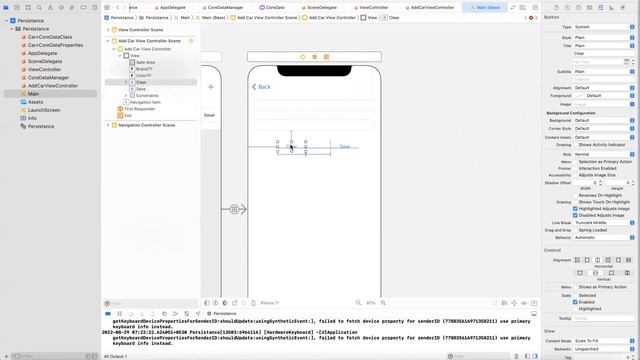
Task: Open the Role Normal dropdown
Action: point(604,154)
